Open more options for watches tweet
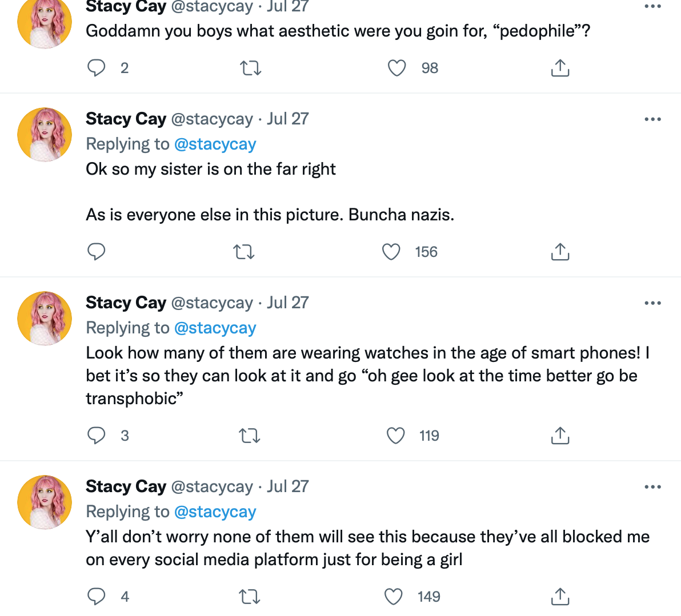The height and width of the screenshot is (616, 681). pos(653,303)
